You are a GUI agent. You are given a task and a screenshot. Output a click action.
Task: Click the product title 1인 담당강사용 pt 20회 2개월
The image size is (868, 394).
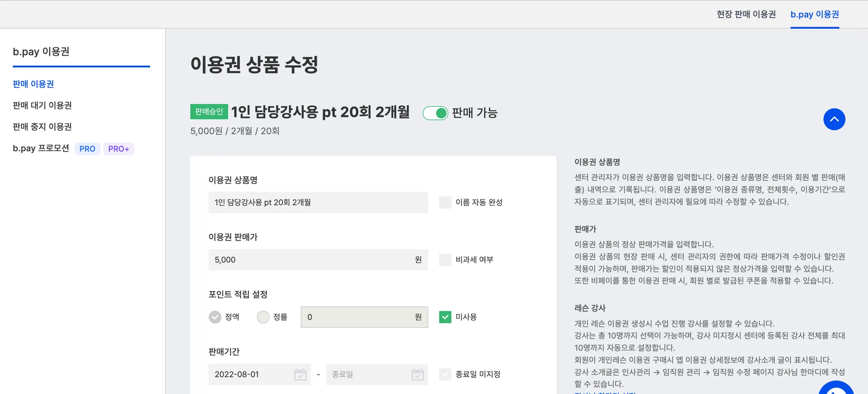click(320, 112)
